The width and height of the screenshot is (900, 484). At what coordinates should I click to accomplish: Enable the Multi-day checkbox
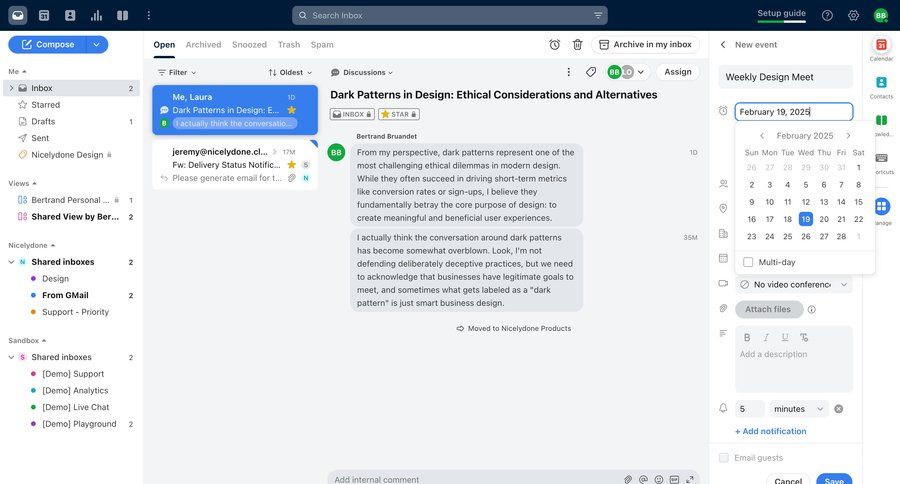(748, 262)
